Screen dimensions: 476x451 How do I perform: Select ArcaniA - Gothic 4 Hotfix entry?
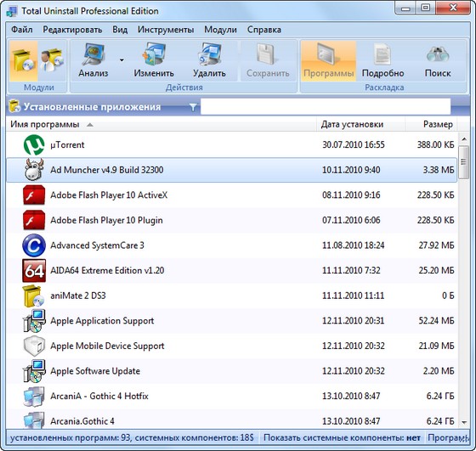(x=99, y=397)
